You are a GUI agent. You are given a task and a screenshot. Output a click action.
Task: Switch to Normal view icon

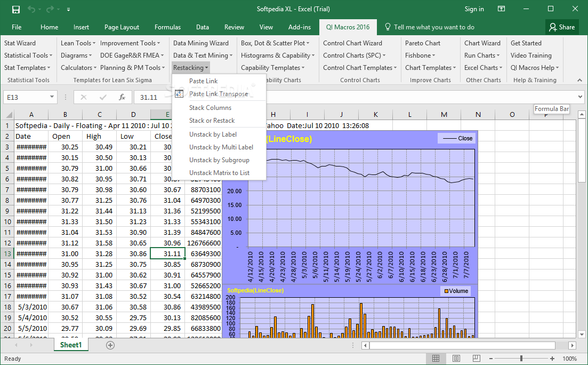[436, 358]
